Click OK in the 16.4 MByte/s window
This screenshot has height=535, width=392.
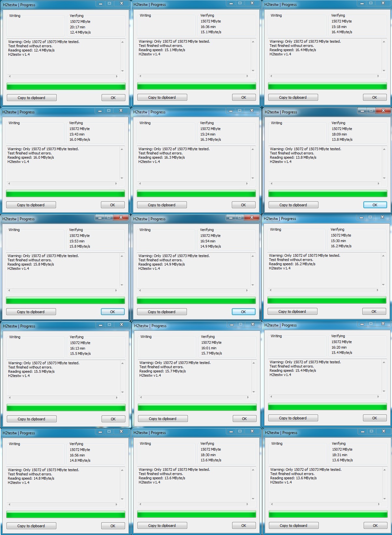[x=375, y=97]
